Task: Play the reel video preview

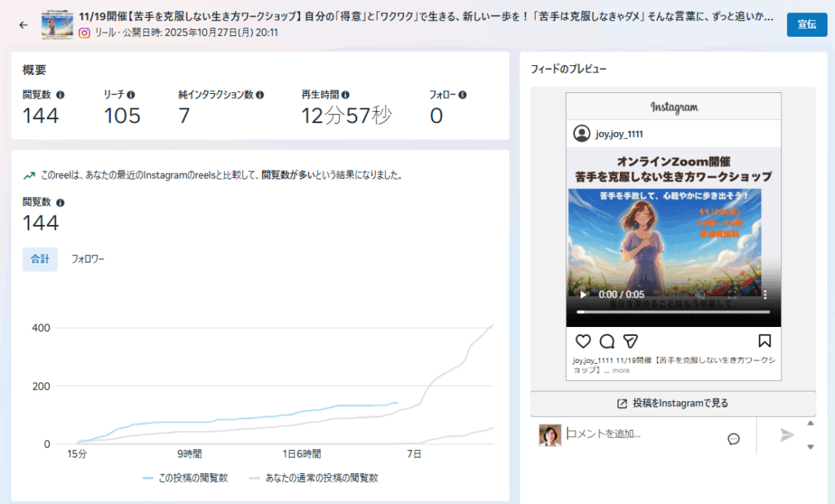Action: (x=583, y=294)
